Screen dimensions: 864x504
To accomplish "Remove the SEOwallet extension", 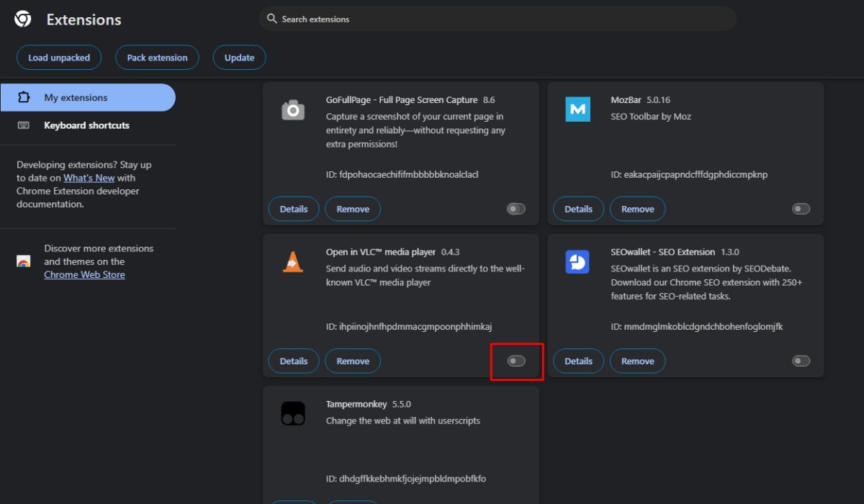I will [x=638, y=361].
